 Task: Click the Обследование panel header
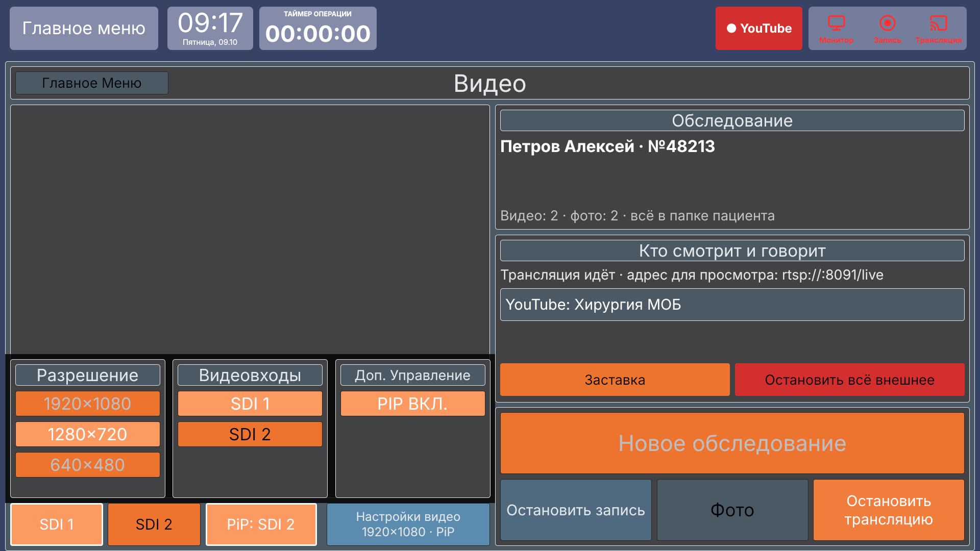(732, 120)
